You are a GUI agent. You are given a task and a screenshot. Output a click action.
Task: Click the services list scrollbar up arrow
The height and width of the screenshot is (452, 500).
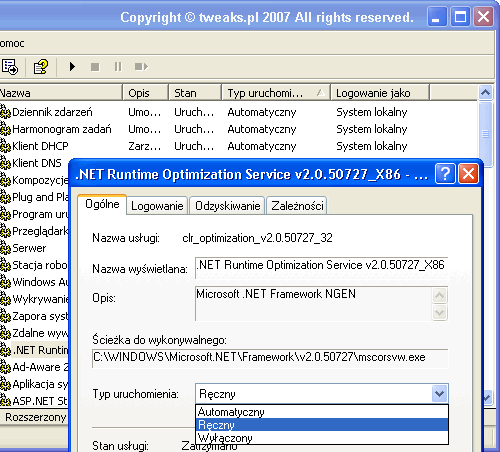point(485,92)
